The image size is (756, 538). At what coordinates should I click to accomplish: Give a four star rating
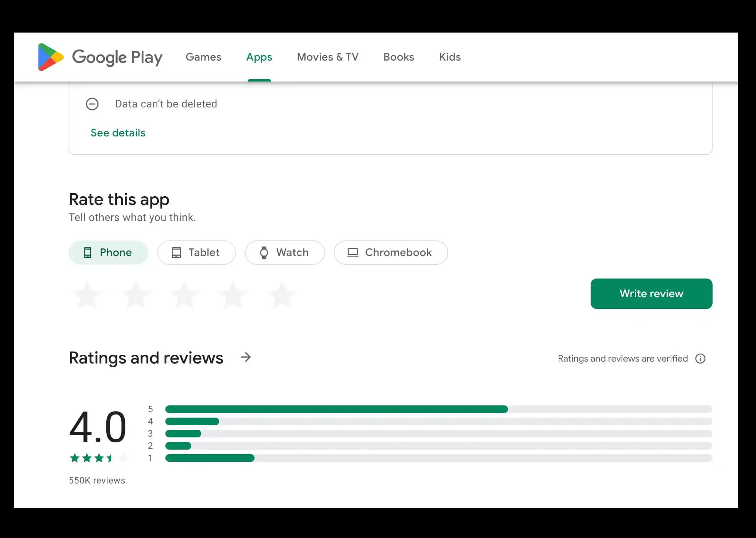point(233,295)
